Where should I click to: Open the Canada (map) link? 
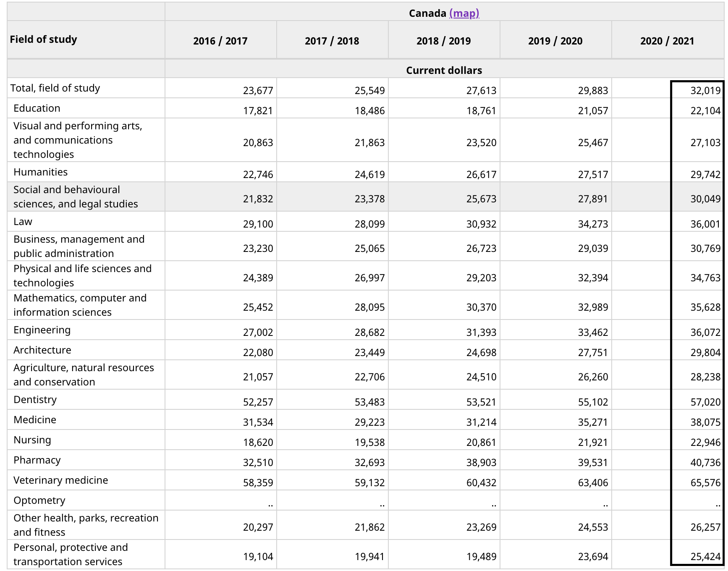pyautogui.click(x=464, y=13)
